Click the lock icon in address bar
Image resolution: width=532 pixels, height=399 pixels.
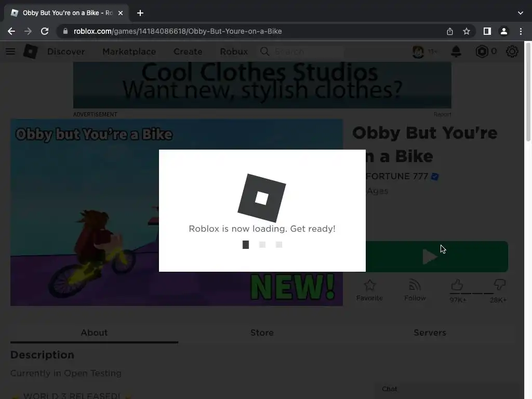coord(65,31)
